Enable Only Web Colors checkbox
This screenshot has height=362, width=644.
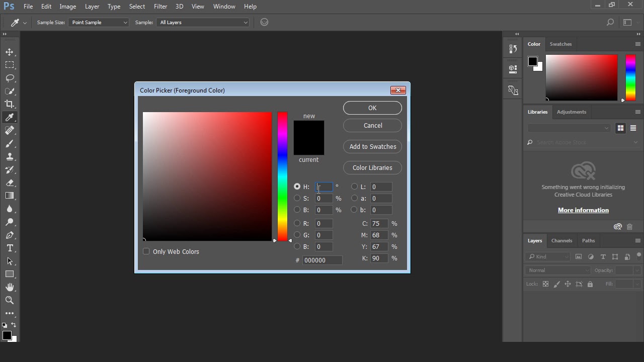tap(146, 251)
